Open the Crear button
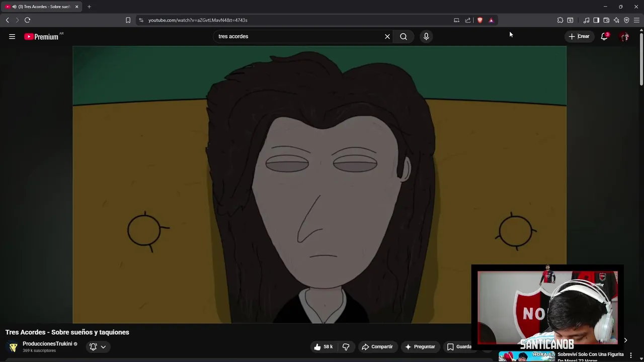Viewport: 644px width, 362px height. [579, 36]
